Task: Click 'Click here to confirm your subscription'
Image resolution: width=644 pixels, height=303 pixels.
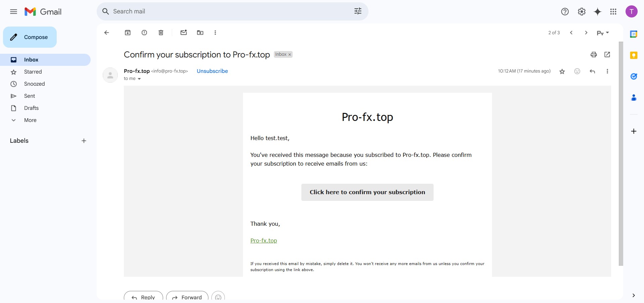Action: [367, 192]
